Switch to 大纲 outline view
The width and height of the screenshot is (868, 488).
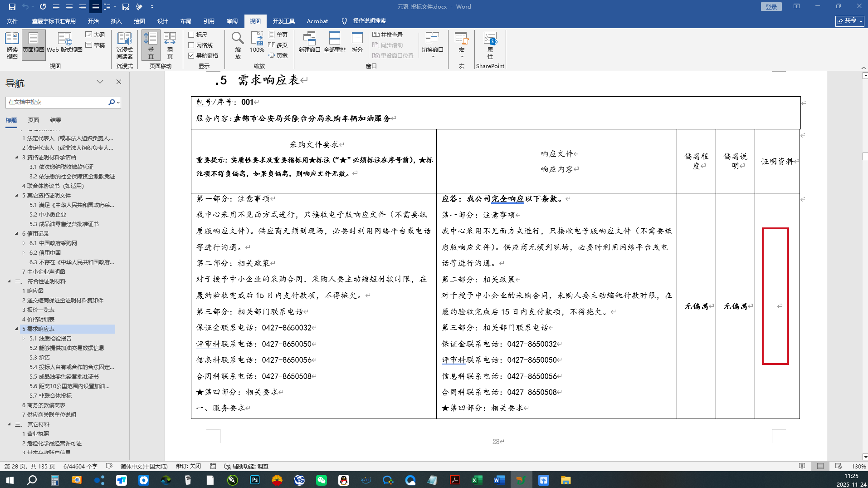95,35
